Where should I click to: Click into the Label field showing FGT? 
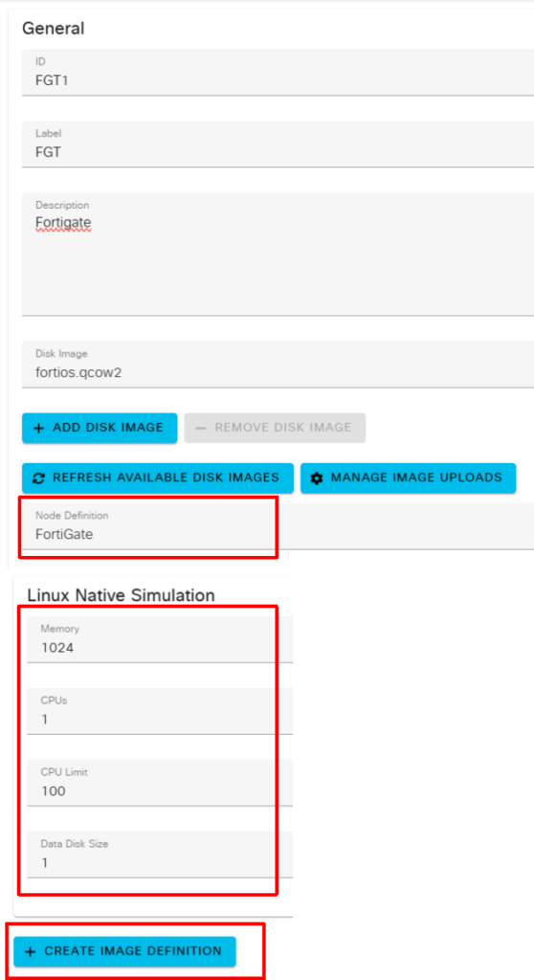coord(278,144)
